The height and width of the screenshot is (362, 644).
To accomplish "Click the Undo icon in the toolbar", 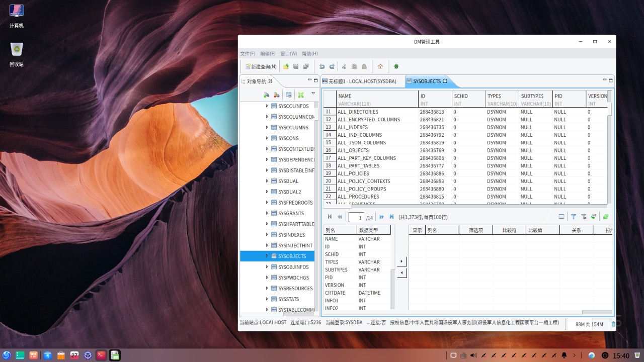I will [322, 66].
